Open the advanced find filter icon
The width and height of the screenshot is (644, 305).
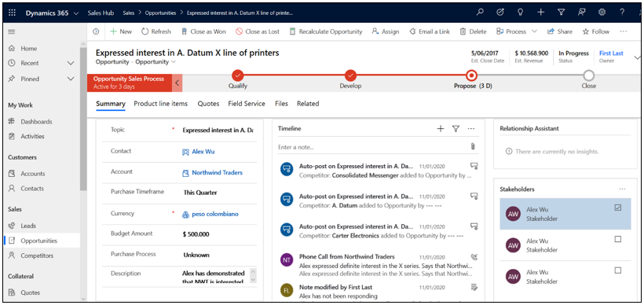[x=561, y=13]
